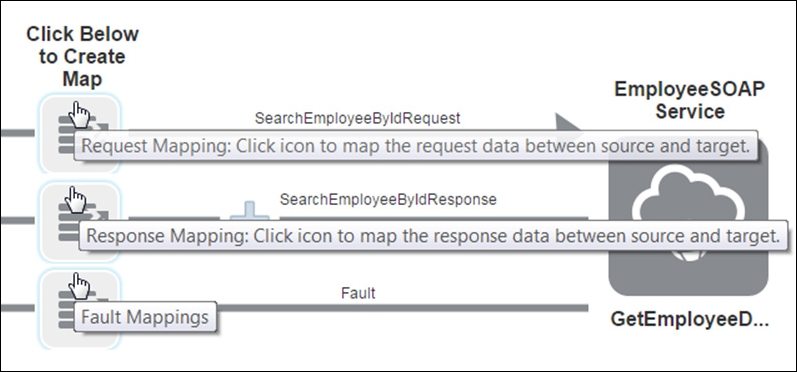Click the connector stub left of Fault Mappings icon

(x=17, y=308)
